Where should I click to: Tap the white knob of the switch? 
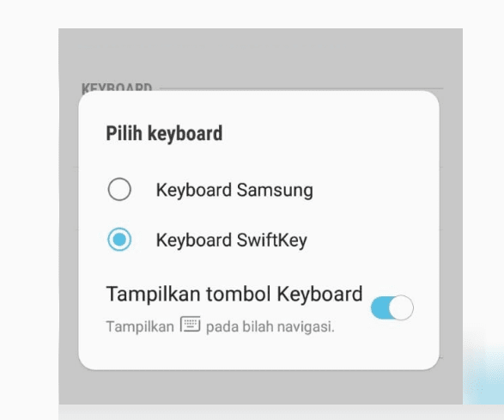[x=401, y=307]
